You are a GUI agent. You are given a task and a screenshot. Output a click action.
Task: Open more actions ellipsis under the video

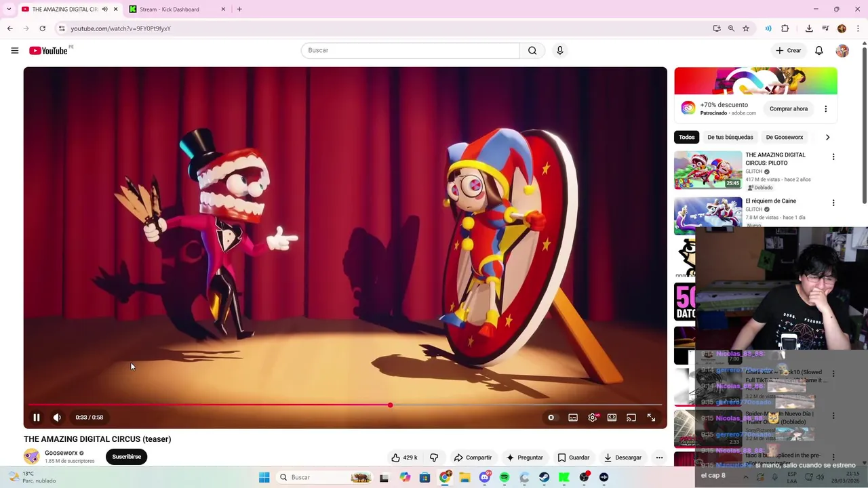point(659,457)
